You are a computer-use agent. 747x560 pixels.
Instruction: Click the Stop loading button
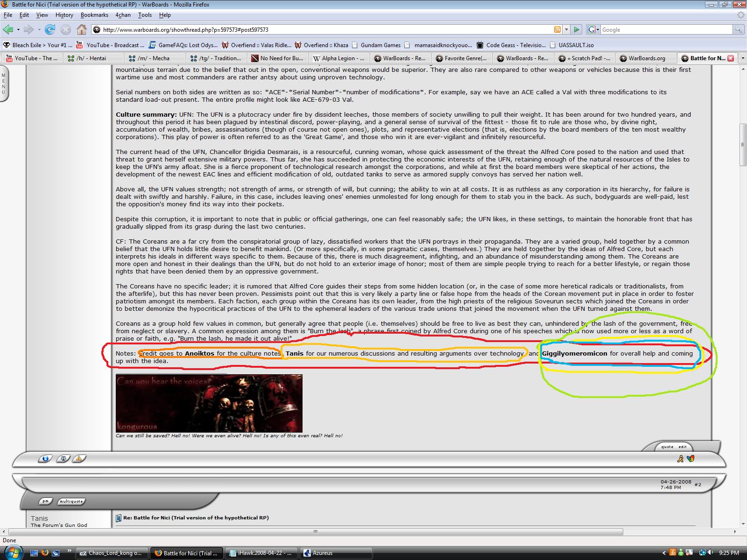[x=66, y=29]
